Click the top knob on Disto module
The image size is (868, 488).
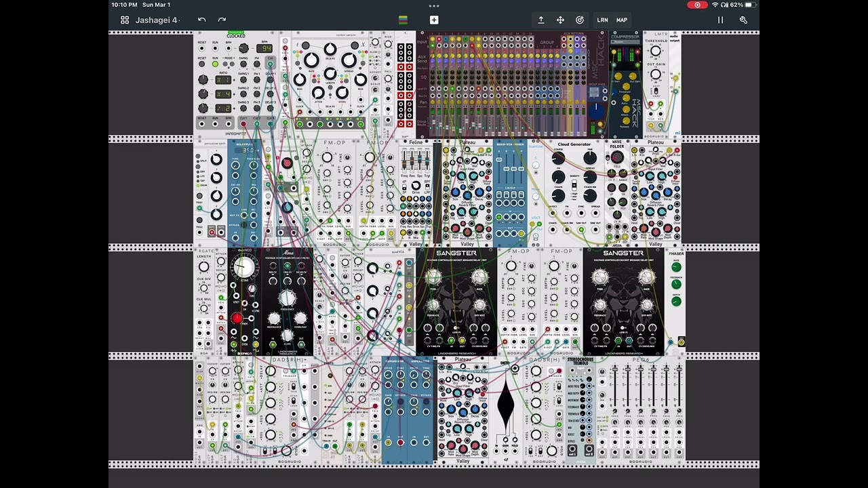pos(515,369)
